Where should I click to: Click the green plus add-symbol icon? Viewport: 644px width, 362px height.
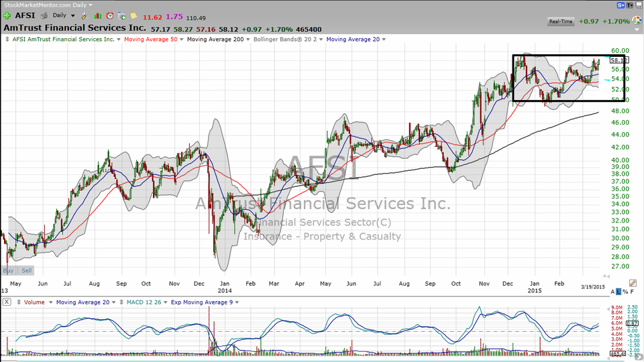point(7,15)
